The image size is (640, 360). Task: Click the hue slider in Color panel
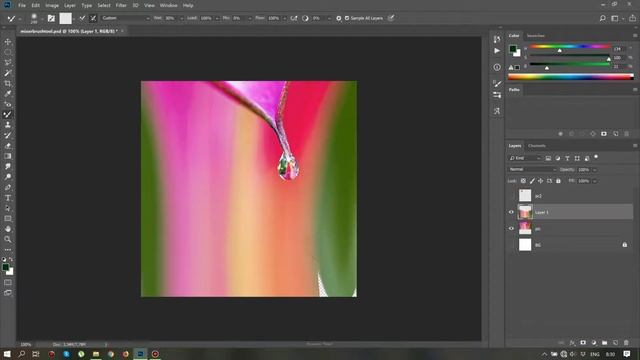coord(570,47)
